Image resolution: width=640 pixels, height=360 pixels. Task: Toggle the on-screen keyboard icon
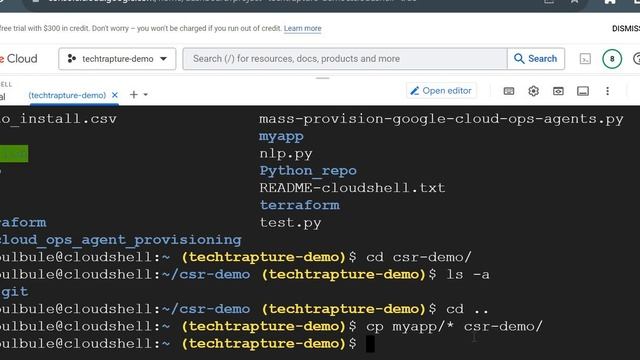tap(509, 91)
